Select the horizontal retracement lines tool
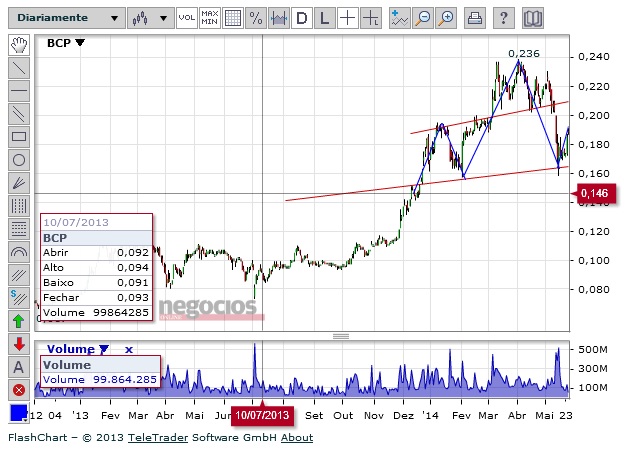The height and width of the screenshot is (458, 629). tap(19, 229)
